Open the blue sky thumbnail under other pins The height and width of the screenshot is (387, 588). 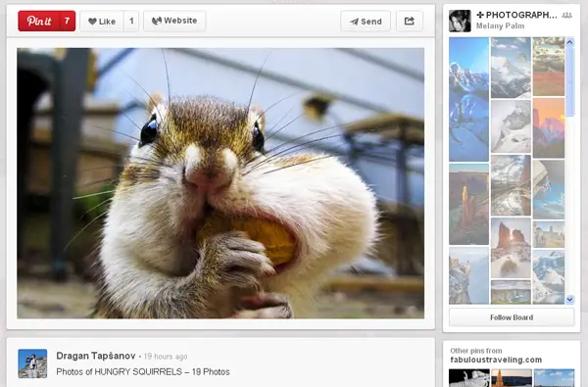click(554, 378)
